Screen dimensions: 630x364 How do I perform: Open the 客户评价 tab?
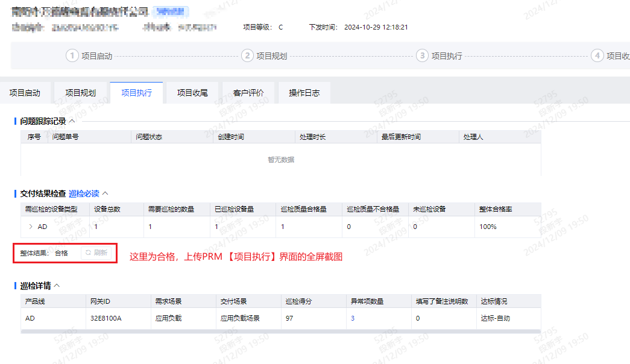(x=248, y=93)
